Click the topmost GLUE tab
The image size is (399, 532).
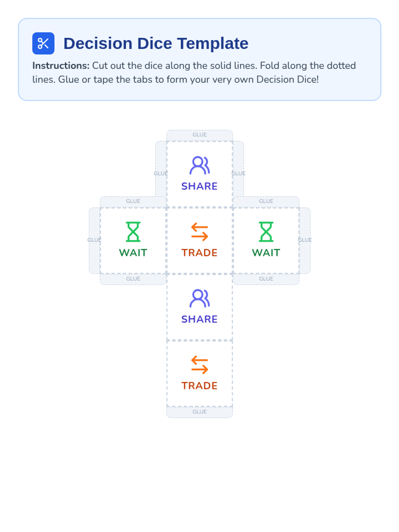tap(199, 135)
